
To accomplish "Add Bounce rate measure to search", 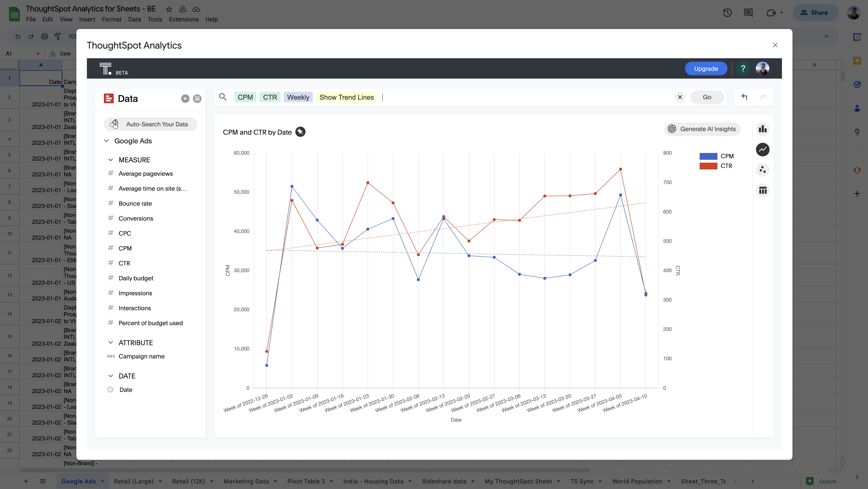I will click(135, 204).
